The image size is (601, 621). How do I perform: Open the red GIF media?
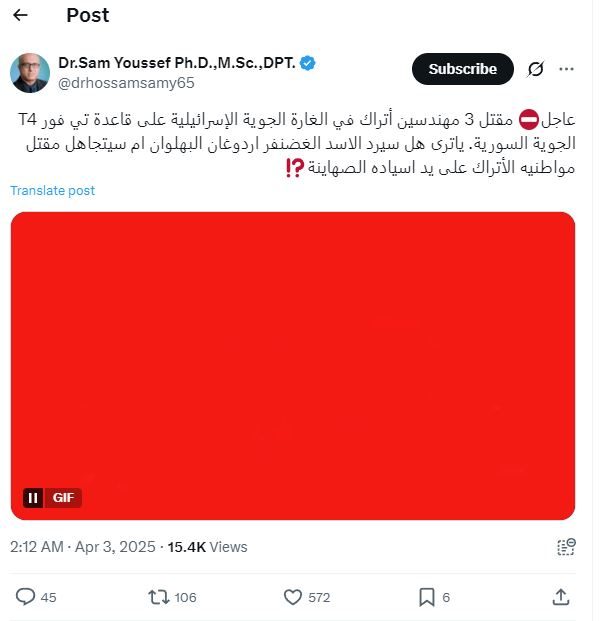(x=293, y=366)
